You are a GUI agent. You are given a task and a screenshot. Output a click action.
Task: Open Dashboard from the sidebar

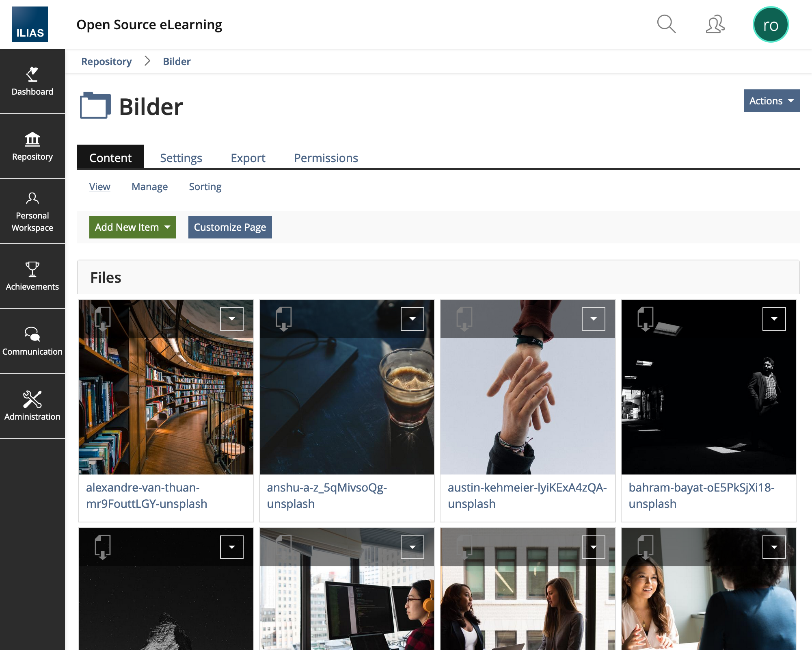(x=32, y=81)
